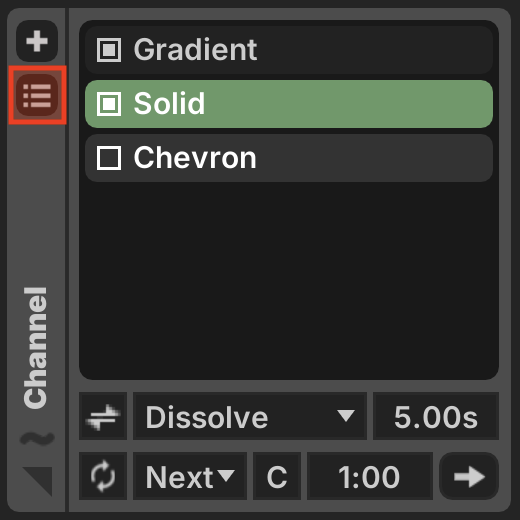Select the Gradient pattern row
Viewport: 520px width, 520px height.
[x=289, y=50]
